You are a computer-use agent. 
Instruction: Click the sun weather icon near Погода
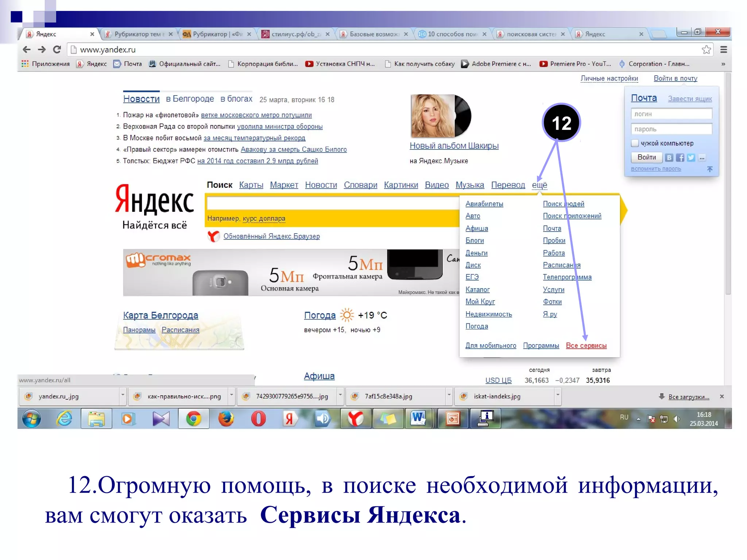347,315
